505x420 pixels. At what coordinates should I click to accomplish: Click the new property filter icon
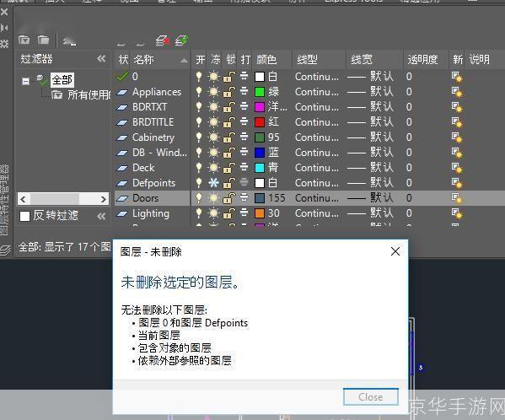pos(24,40)
